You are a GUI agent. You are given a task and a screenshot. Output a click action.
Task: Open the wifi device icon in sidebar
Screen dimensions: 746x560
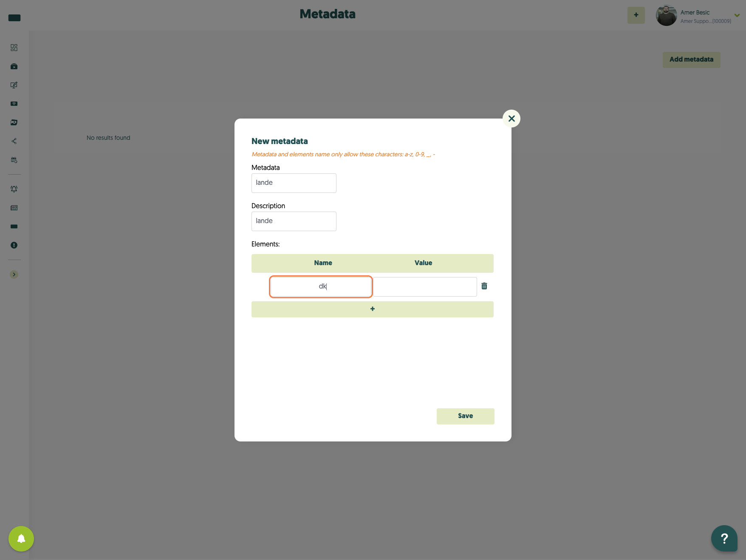14,104
